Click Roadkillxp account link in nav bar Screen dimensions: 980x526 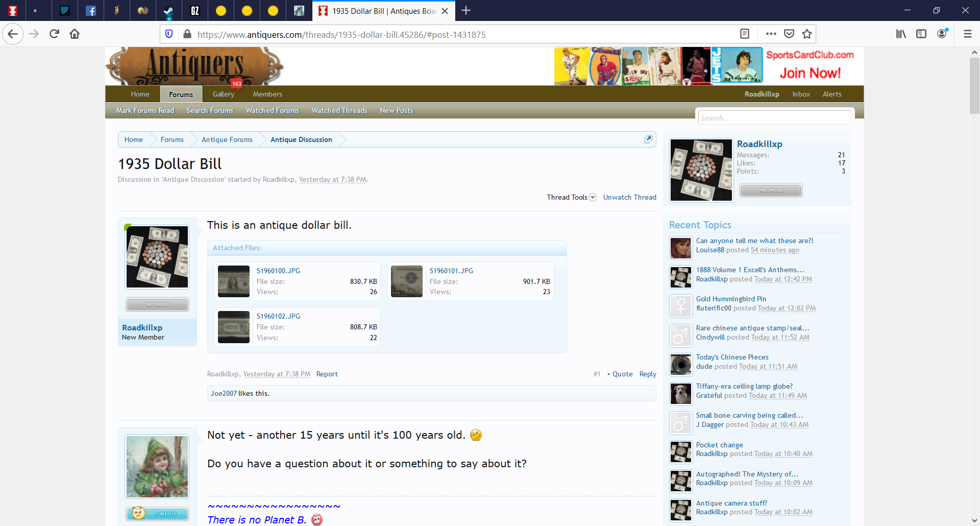click(762, 94)
